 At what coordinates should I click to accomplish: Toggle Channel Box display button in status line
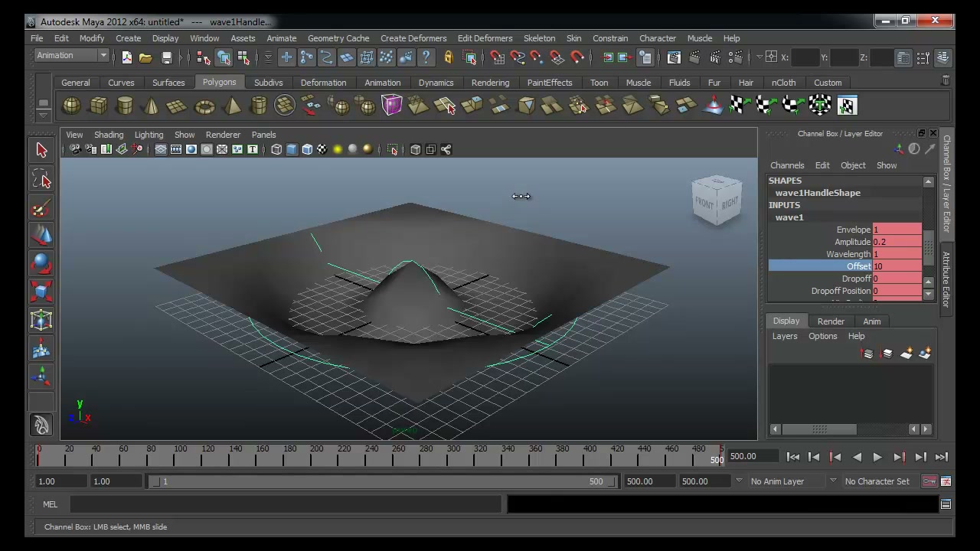pyautogui.click(x=942, y=57)
